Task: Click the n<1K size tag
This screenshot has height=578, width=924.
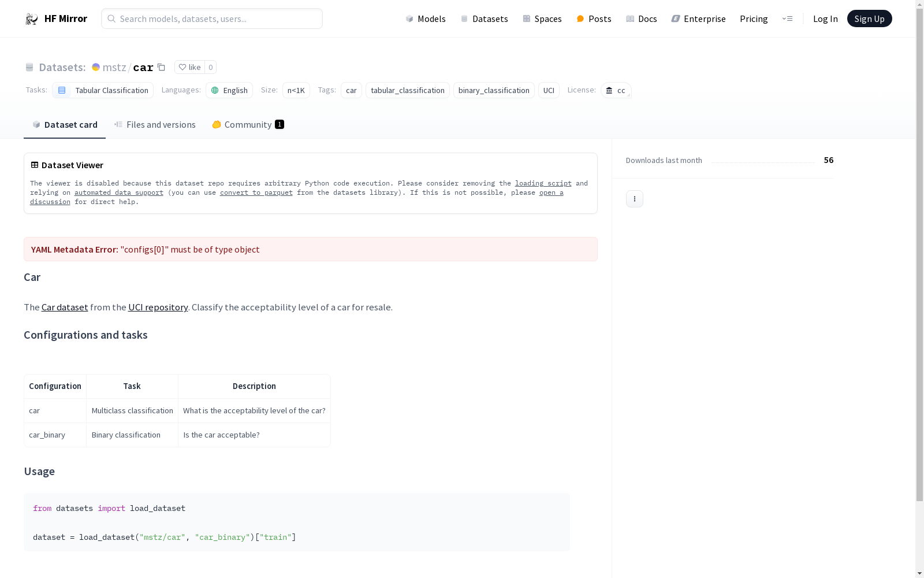Action: pyautogui.click(x=296, y=90)
